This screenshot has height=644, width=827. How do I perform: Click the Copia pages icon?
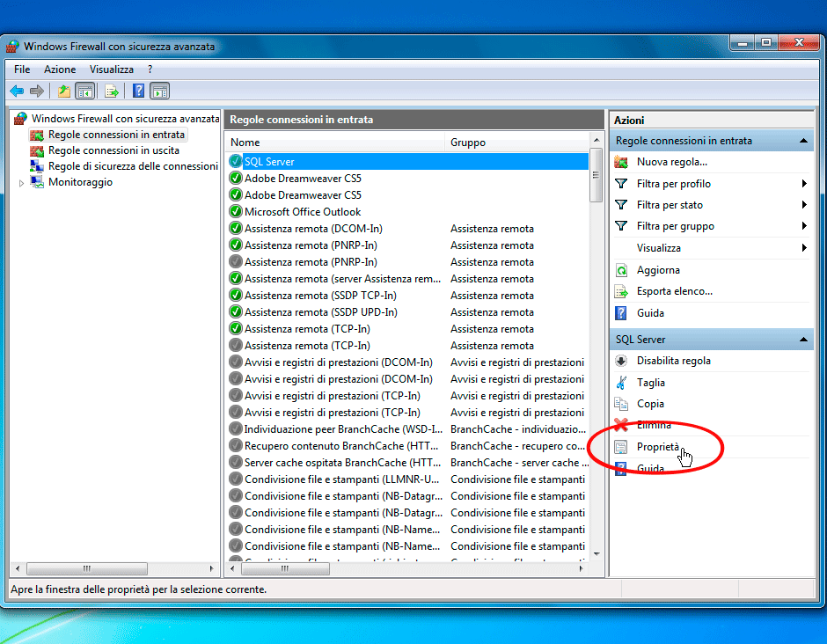point(621,404)
